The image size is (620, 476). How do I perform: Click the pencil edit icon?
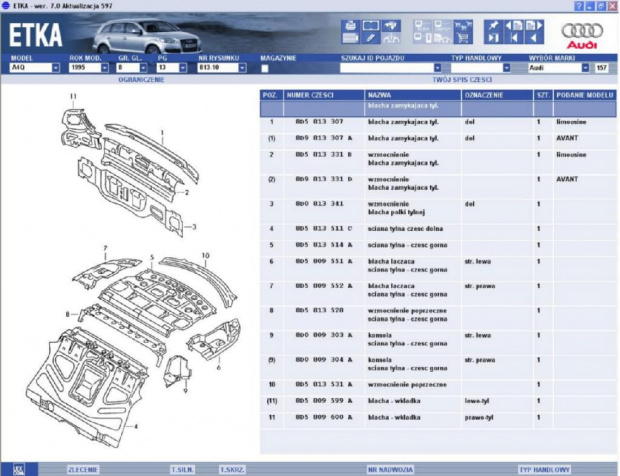point(371,38)
